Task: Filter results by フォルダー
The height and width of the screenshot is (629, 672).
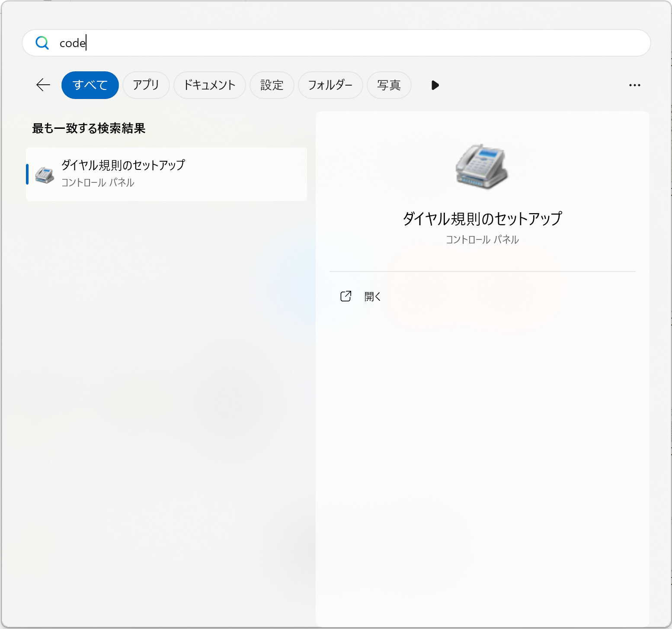Action: pyautogui.click(x=330, y=85)
